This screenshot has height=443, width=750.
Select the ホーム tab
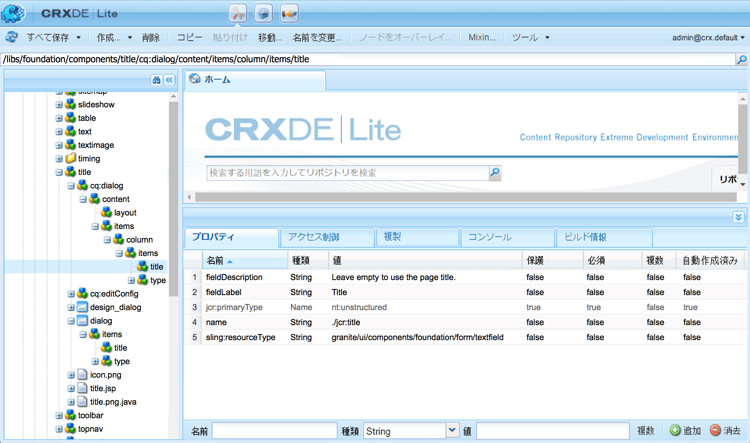[x=255, y=79]
